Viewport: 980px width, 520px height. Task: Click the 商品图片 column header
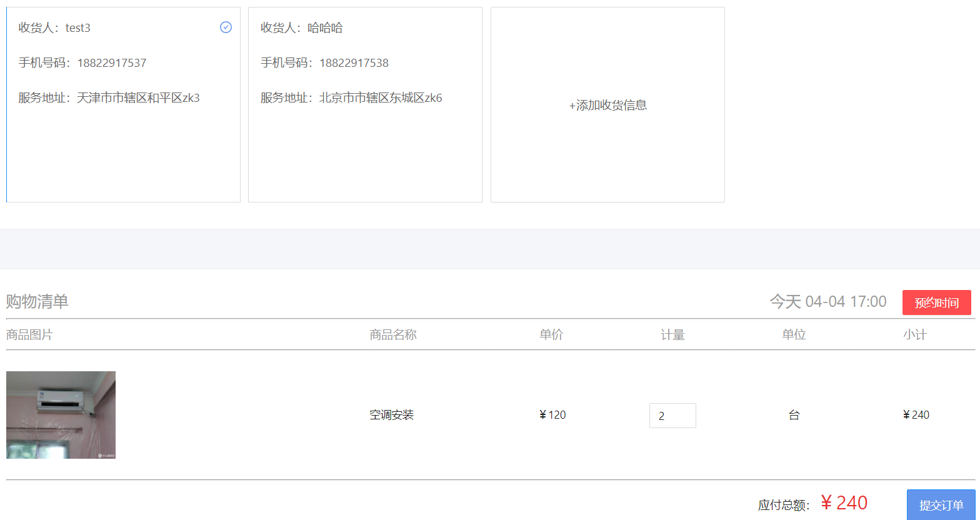[29, 335]
